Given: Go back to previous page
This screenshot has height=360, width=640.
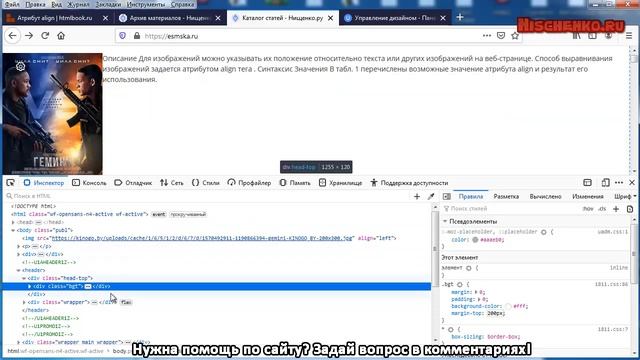Looking at the screenshot, I should pyautogui.click(x=12, y=36).
